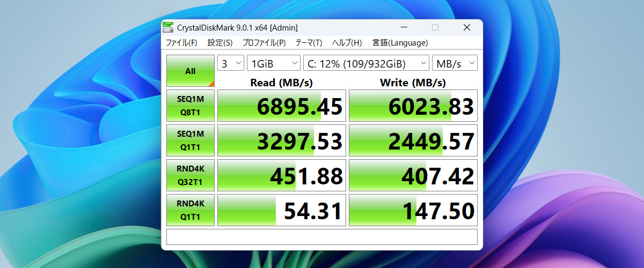644x268 pixels.
Task: Minimize the CrystalDiskMark window
Action: [404, 28]
